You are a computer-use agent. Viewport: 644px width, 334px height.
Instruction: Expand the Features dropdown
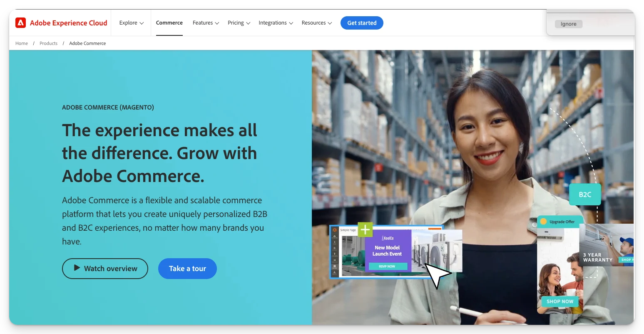point(206,23)
